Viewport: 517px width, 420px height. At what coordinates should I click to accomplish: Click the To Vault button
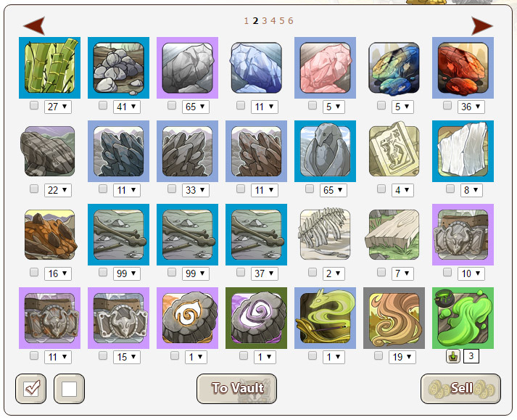[x=236, y=389]
